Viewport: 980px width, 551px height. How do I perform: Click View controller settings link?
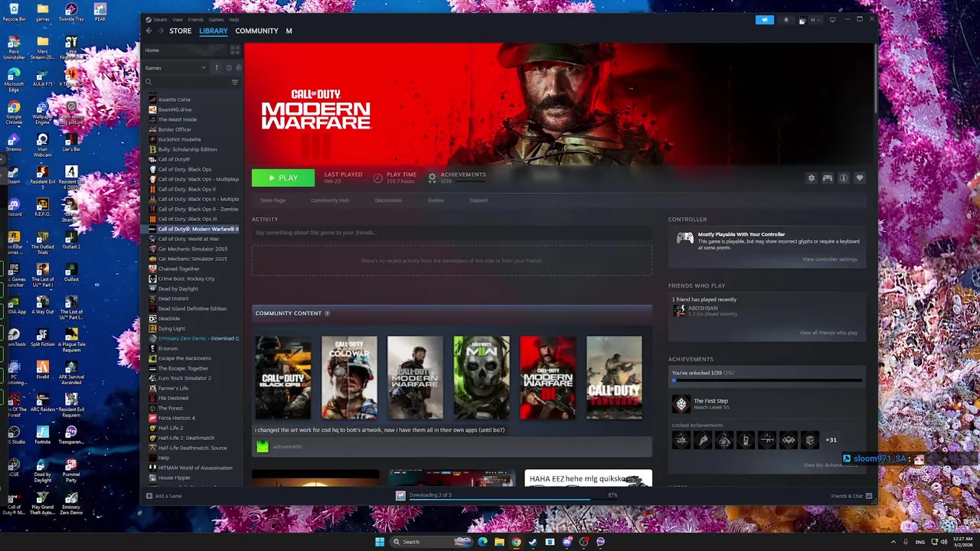point(830,259)
